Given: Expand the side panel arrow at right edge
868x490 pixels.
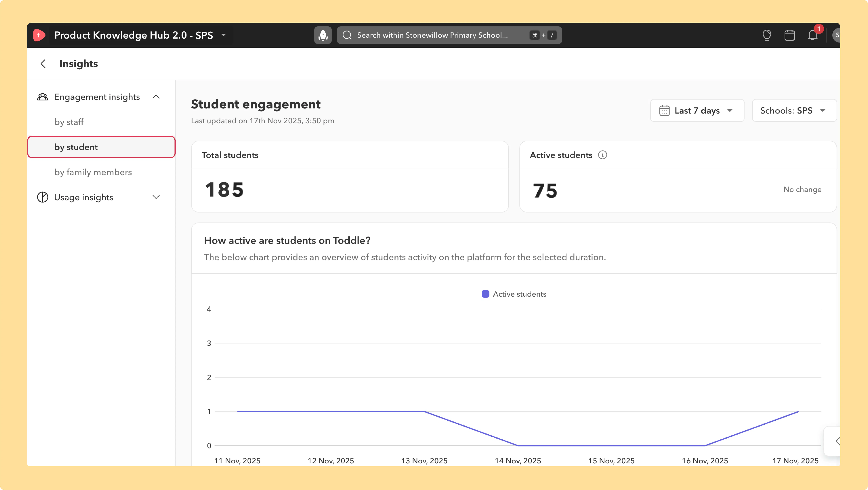Looking at the screenshot, I should pyautogui.click(x=837, y=441).
